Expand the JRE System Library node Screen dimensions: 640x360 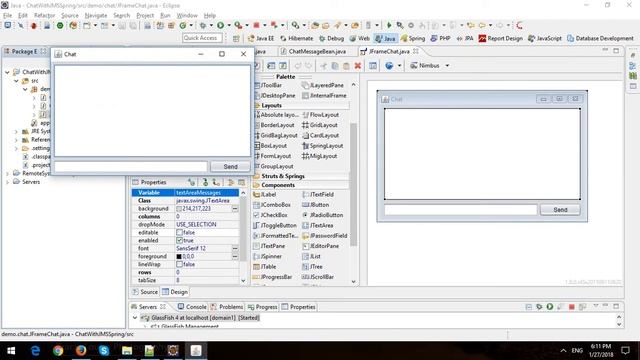[x=16, y=131]
